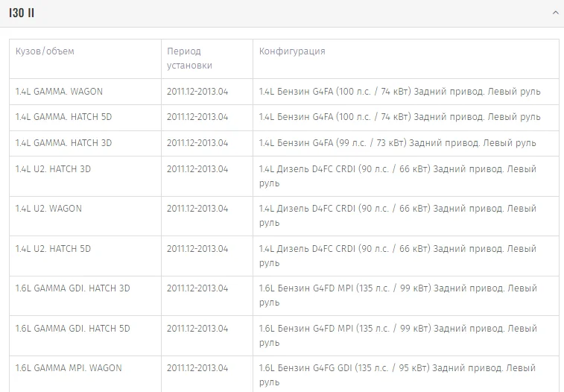Click the 1.4L GAMMA. WAGON row
Viewport: 564px width, 392px height.
coord(284,92)
